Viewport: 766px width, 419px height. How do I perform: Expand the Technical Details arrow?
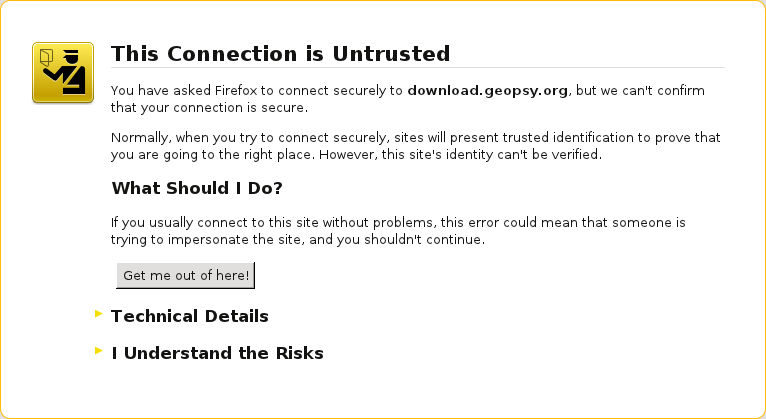coord(98,314)
